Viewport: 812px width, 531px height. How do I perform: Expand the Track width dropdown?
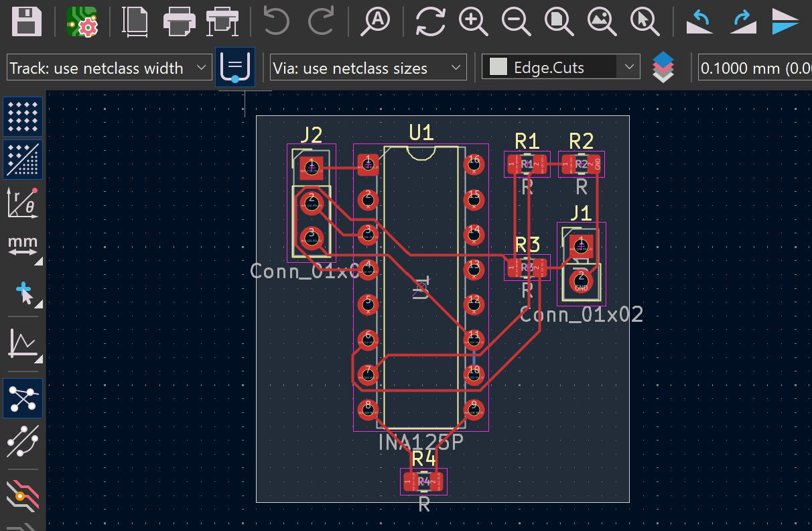(109, 68)
